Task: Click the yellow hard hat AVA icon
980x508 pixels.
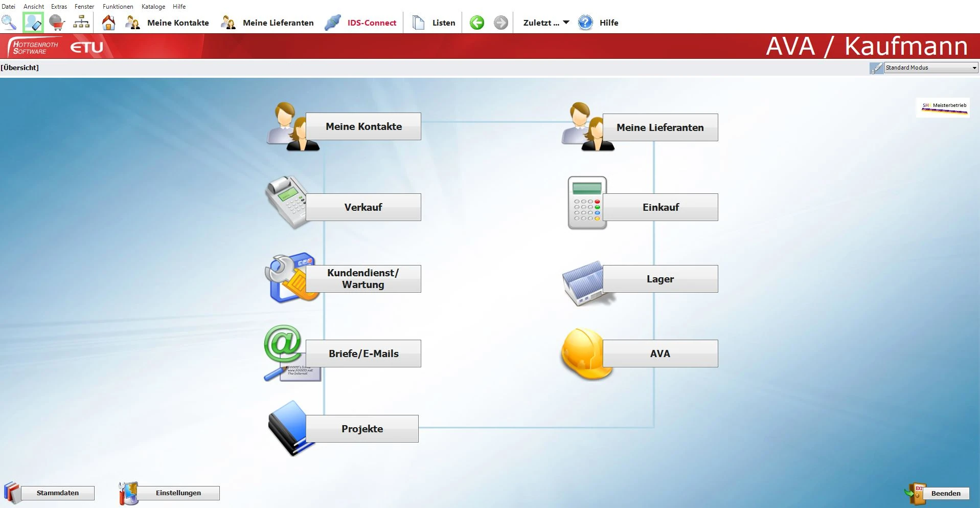Action: pyautogui.click(x=585, y=354)
